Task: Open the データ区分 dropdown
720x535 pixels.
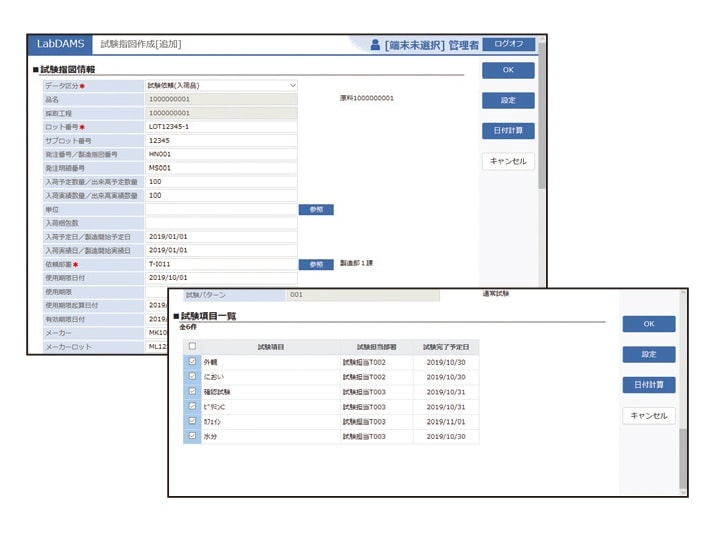Action: tap(221, 86)
